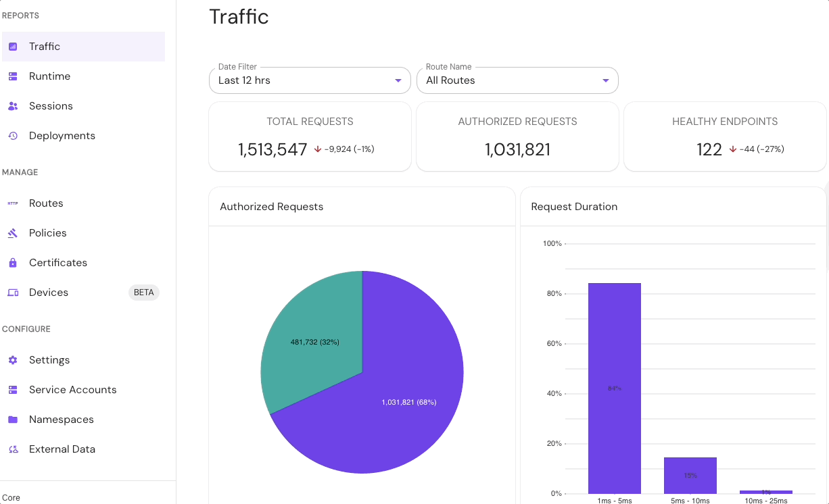The image size is (829, 504).
Task: Click the 1ms - 5ms bar
Action: [x=614, y=388]
